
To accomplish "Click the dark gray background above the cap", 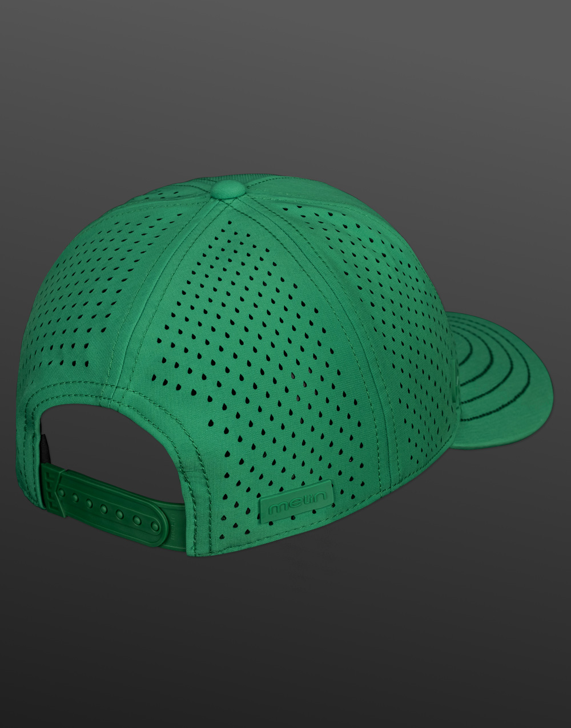I will [x=285, y=86].
